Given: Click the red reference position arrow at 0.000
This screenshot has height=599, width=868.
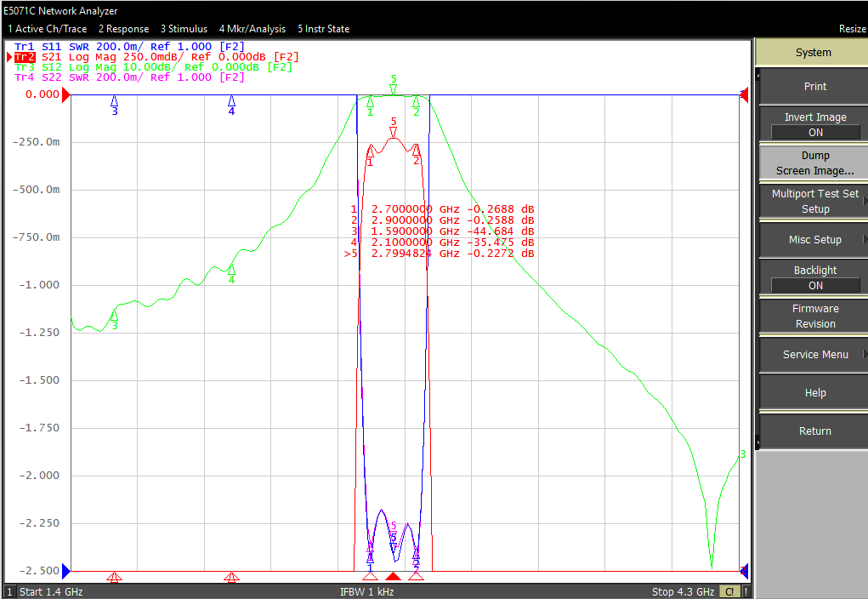Looking at the screenshot, I should tap(65, 95).
